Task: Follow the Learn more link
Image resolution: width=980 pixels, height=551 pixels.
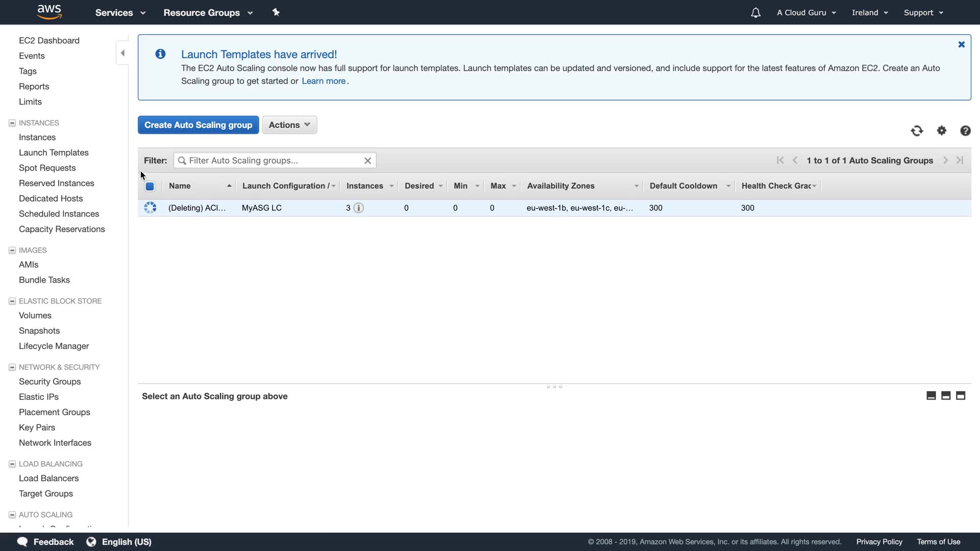Action: [x=324, y=81]
